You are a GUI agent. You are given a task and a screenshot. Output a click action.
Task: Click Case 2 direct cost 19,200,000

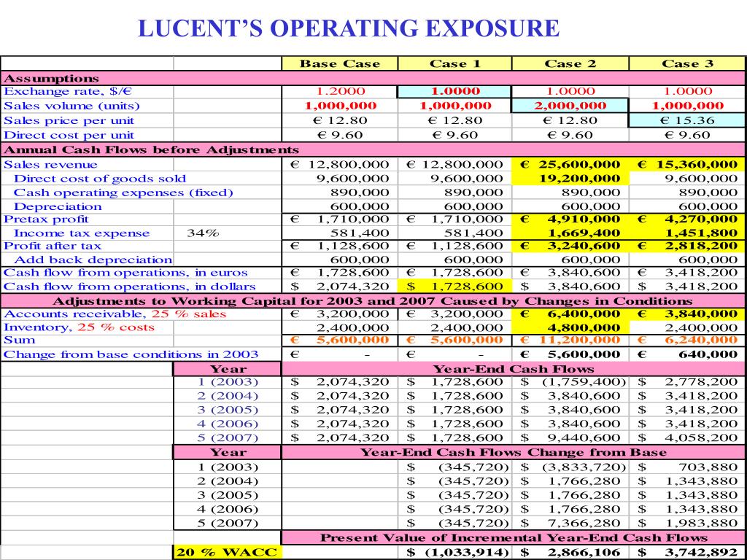coord(570,179)
